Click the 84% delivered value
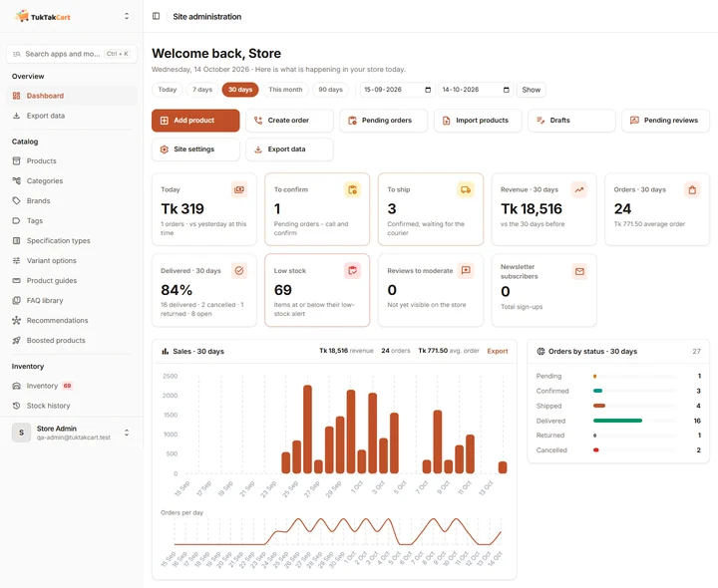 pyautogui.click(x=177, y=290)
